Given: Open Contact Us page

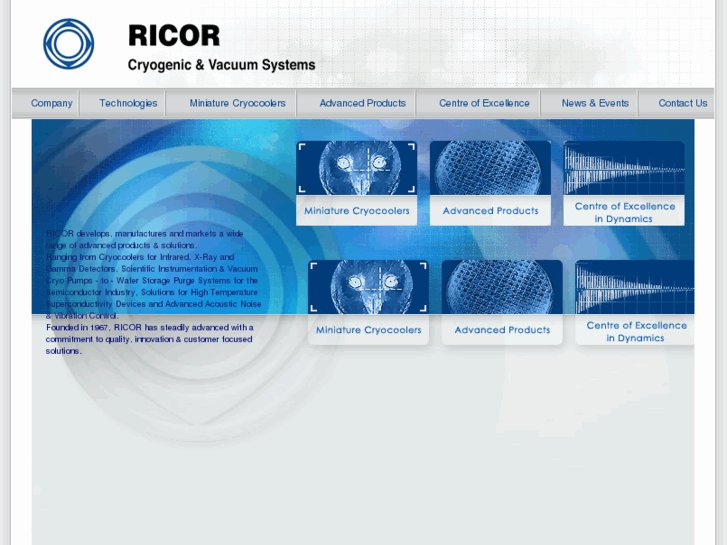Looking at the screenshot, I should point(682,103).
